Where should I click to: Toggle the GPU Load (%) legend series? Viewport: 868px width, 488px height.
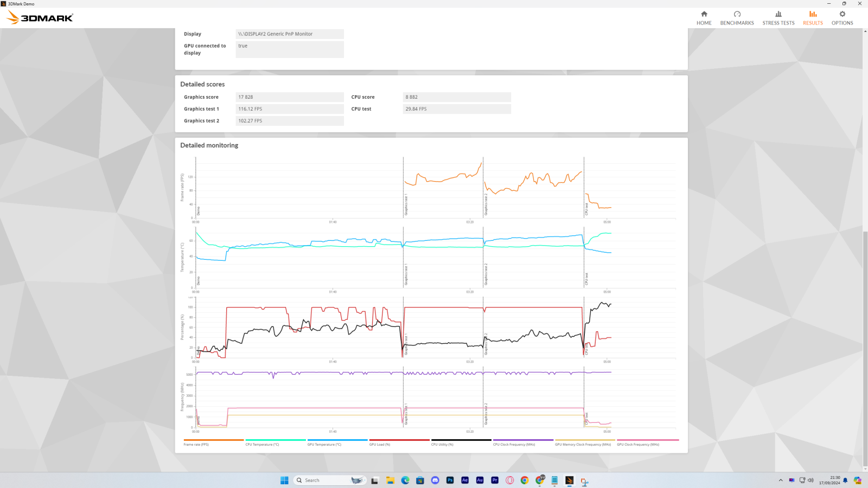click(x=380, y=444)
